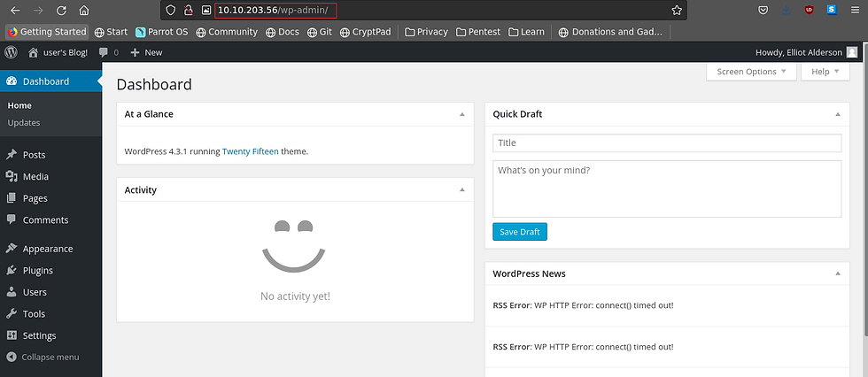868x377 pixels.
Task: Click the Community bookmark
Action: coord(227,32)
